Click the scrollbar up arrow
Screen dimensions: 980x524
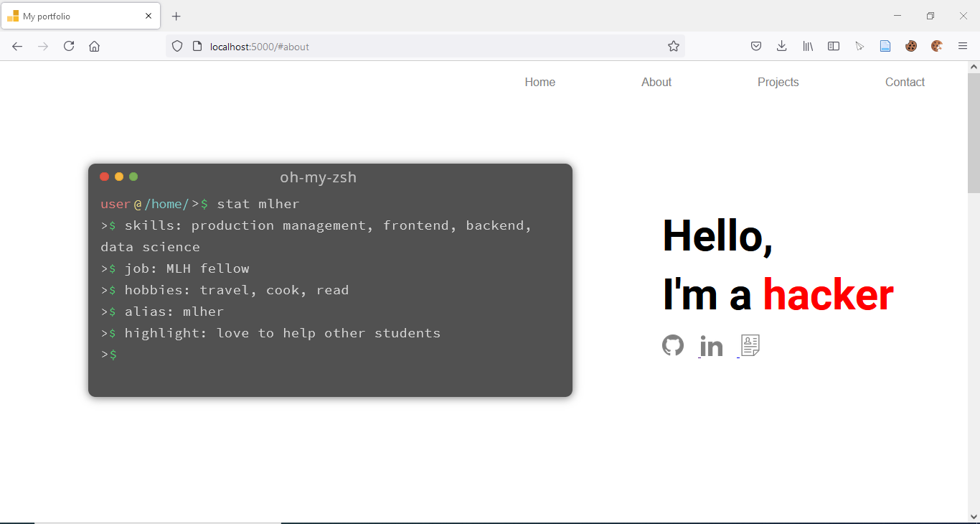pos(974,67)
